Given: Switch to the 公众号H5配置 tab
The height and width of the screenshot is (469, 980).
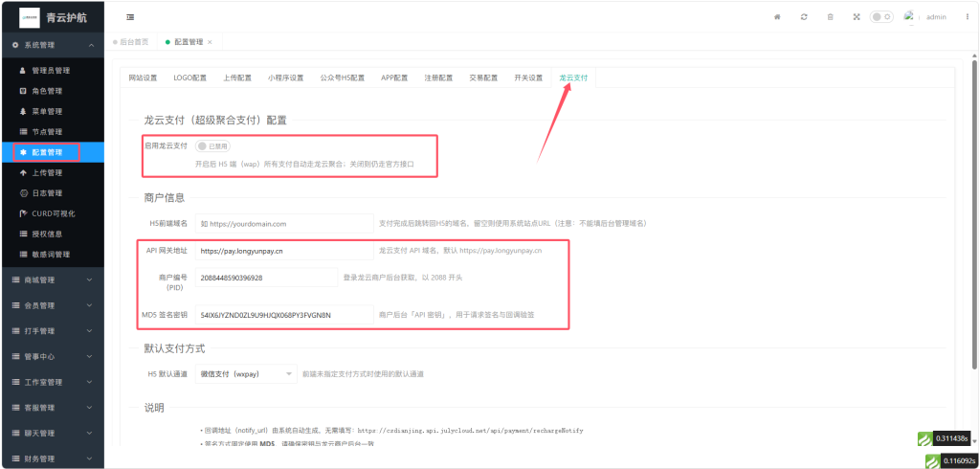Looking at the screenshot, I should 342,78.
